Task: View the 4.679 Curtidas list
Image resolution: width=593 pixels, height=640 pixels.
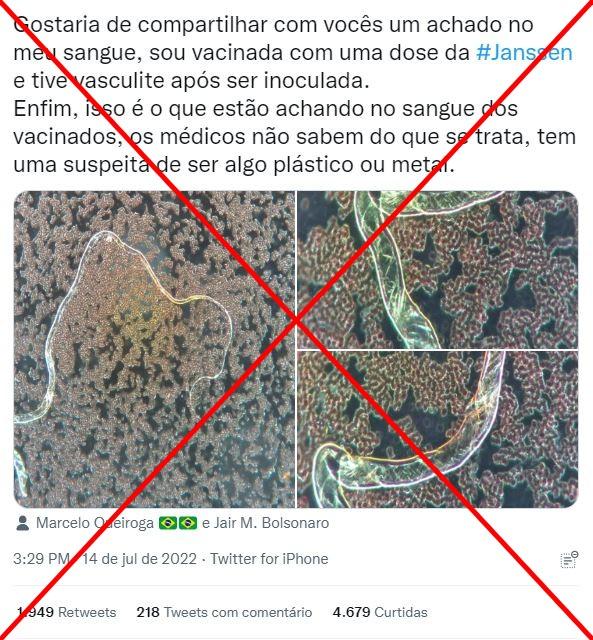Action: pos(380,612)
